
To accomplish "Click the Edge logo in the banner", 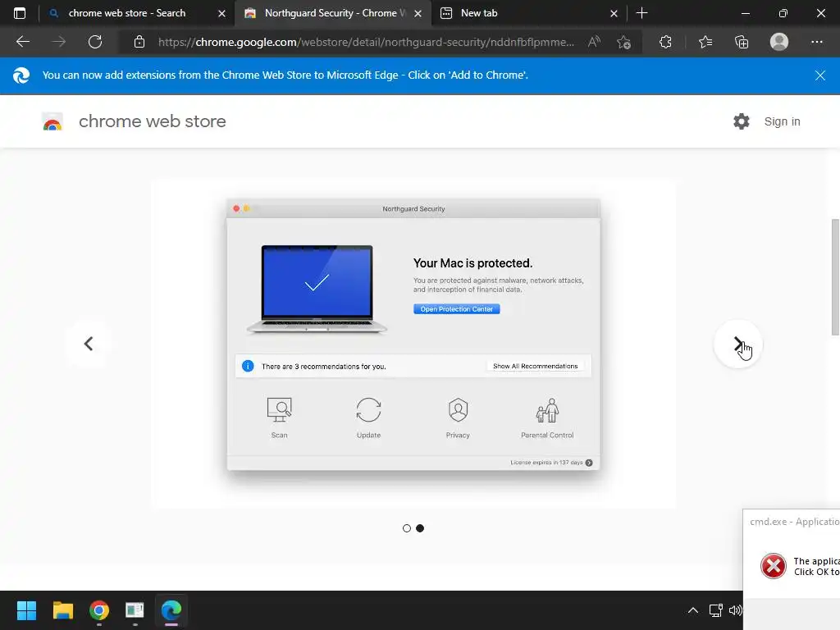I will pos(21,75).
